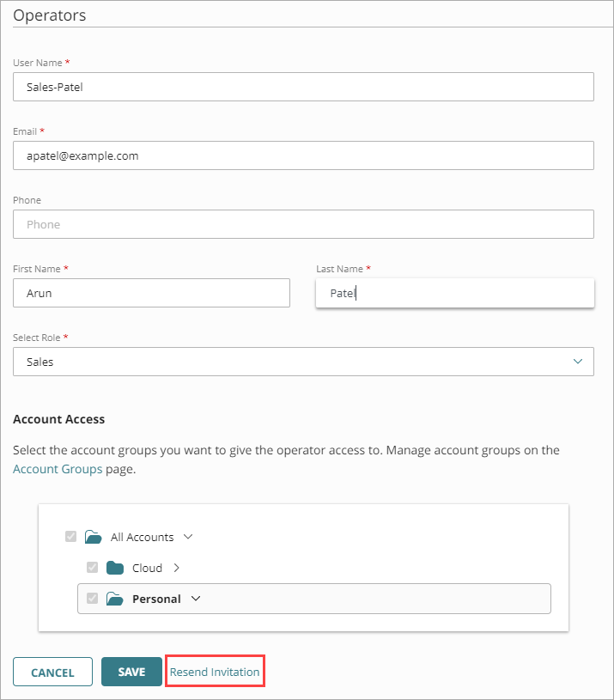The height and width of the screenshot is (700, 614).
Task: Click the Last Name field containing Patel
Action: [454, 293]
